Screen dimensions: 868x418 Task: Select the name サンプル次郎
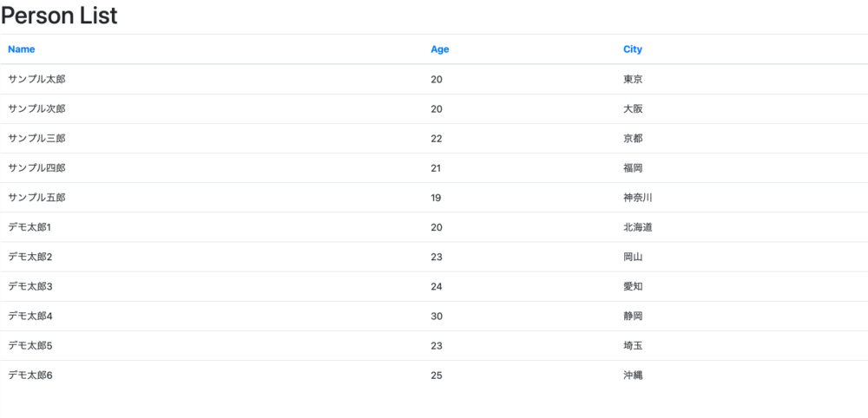pos(36,109)
